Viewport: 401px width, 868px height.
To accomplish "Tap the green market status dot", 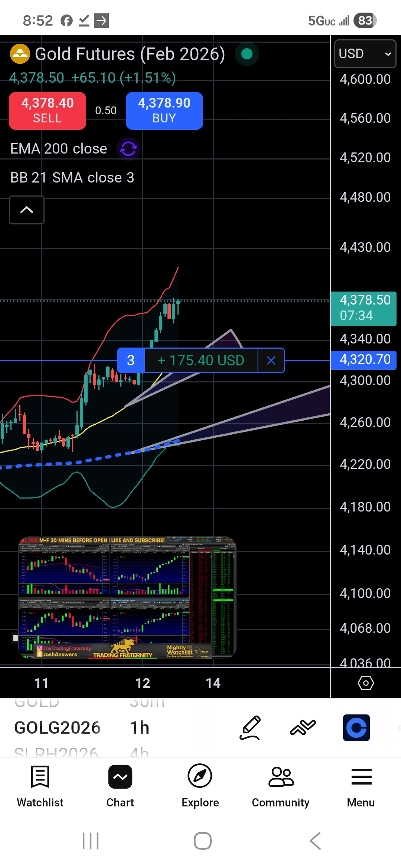I will [x=247, y=54].
